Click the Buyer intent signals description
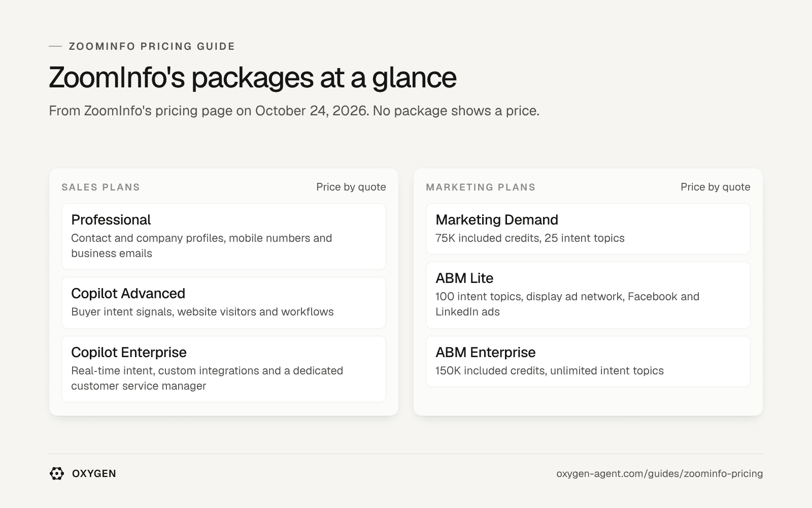Screen dimensions: 812x508 (x=202, y=312)
